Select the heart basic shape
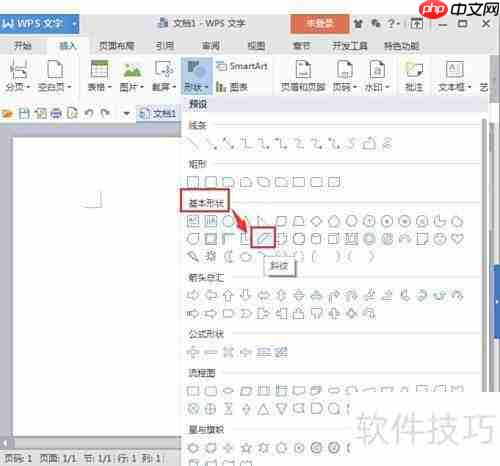Screen dimensions: 500x466 [x=457, y=239]
